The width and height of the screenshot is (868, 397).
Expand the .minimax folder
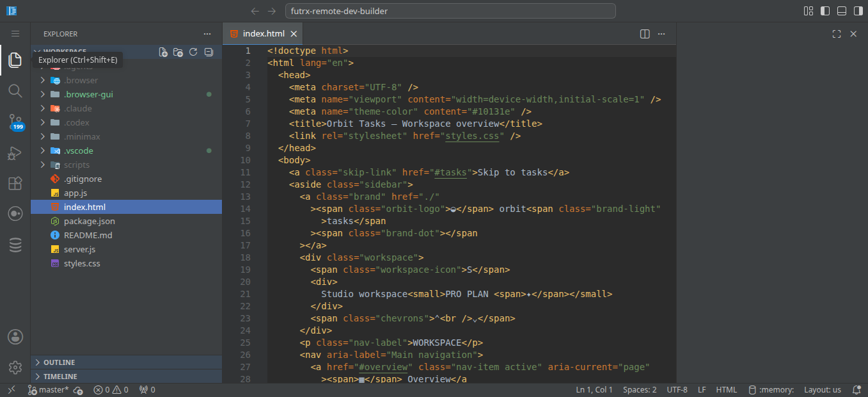(126, 136)
